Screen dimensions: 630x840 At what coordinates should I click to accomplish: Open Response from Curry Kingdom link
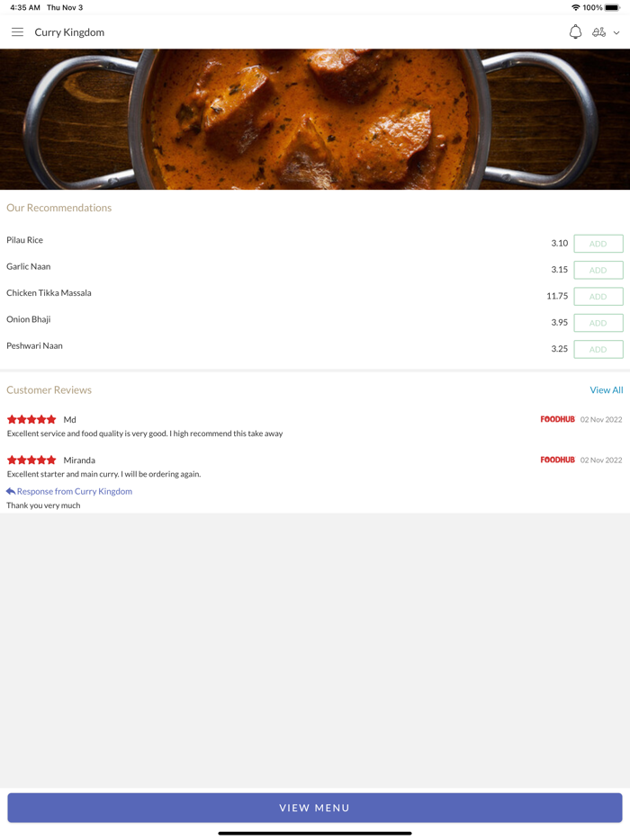pos(74,491)
